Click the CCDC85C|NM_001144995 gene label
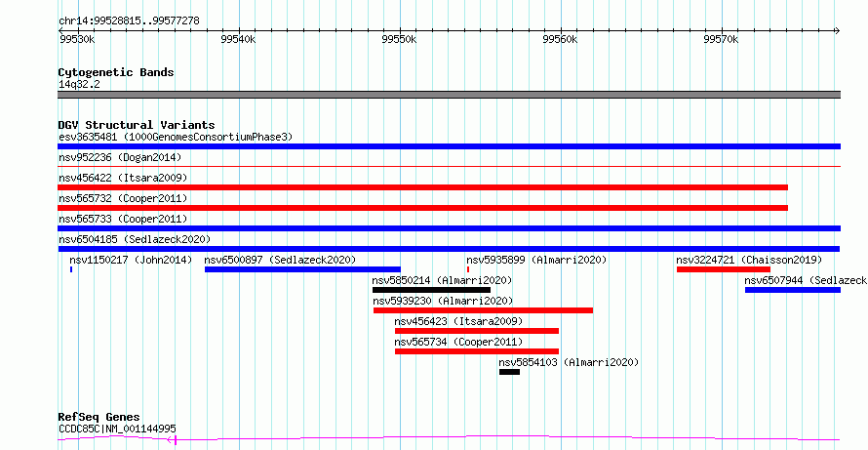The height and width of the screenshot is (450, 868). [x=117, y=429]
